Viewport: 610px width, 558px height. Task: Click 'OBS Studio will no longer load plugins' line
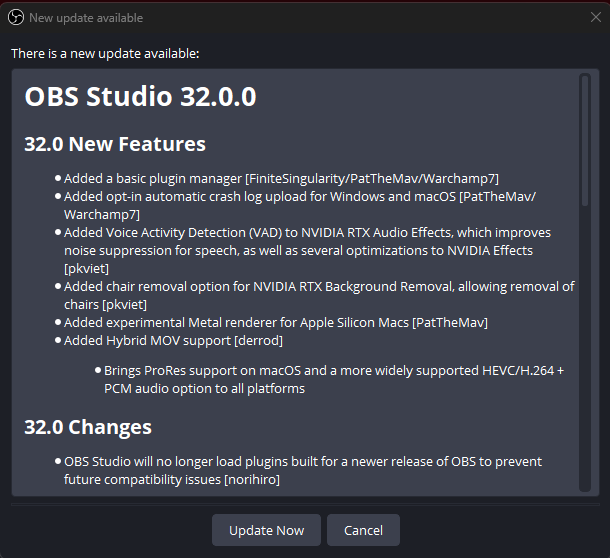point(303,470)
